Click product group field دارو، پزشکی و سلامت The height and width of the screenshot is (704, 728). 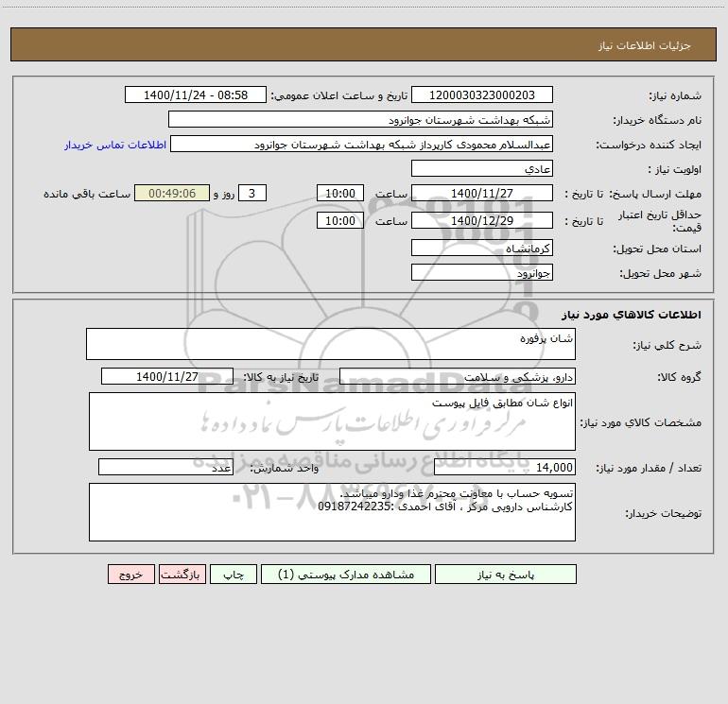click(x=458, y=376)
